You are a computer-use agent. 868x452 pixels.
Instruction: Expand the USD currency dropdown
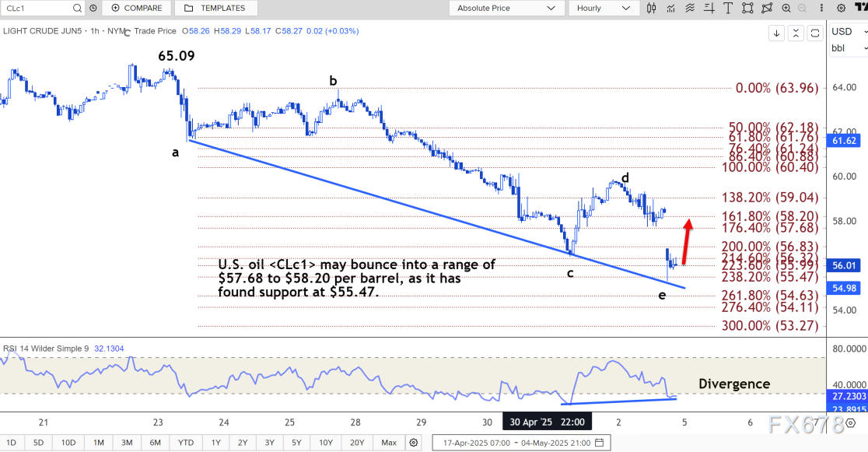coord(848,32)
